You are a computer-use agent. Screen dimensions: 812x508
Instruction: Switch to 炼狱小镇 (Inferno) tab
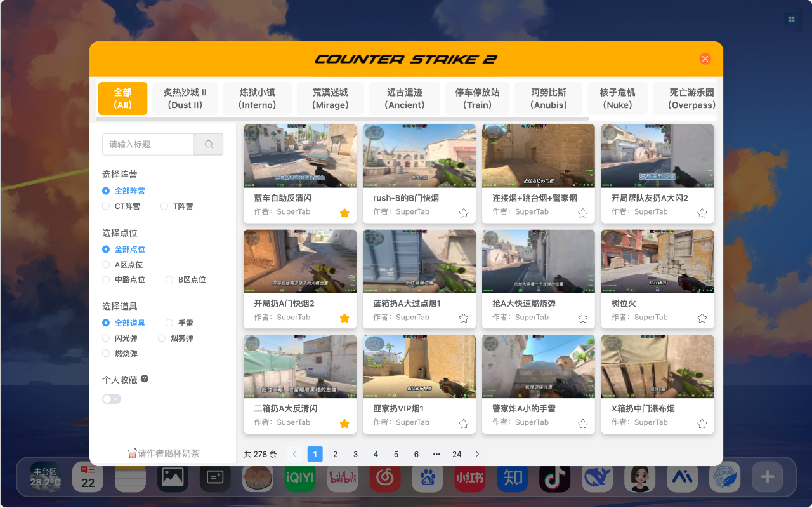click(x=257, y=98)
